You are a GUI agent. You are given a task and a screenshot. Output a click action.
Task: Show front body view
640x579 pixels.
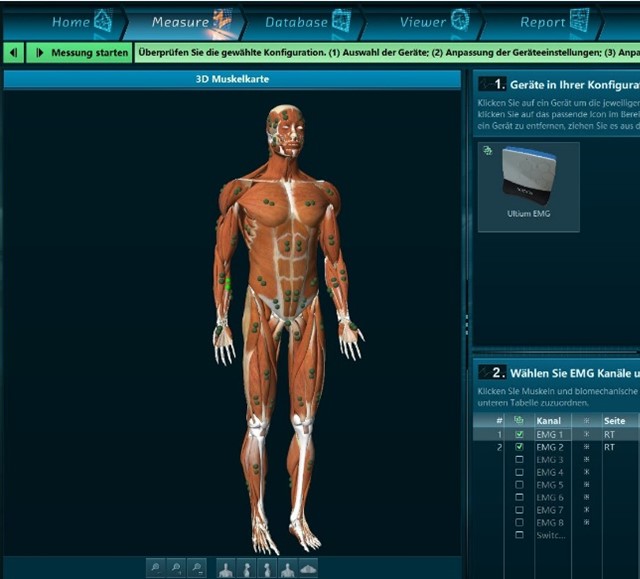[225, 568]
